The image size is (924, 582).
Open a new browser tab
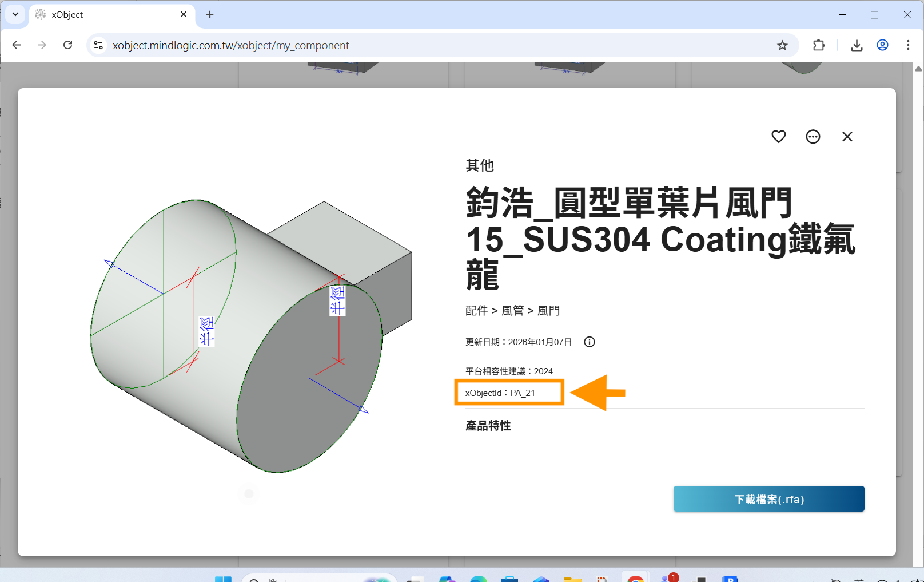click(x=210, y=15)
